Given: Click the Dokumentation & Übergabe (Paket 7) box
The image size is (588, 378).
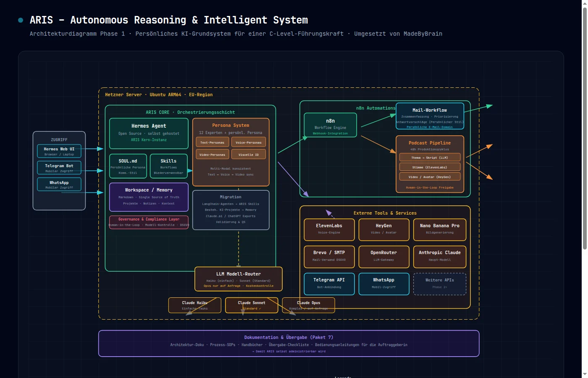Looking at the screenshot, I should coord(289,344).
